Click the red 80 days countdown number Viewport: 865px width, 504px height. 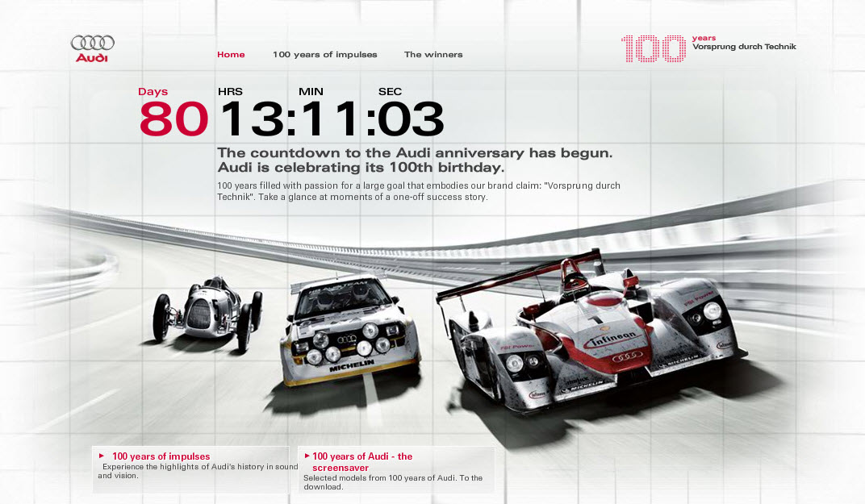(173, 119)
